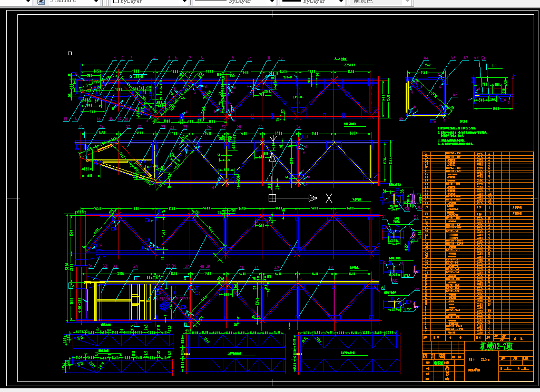This screenshot has height=392, width=540.
Task: Select part balloon number 47
Action: [466, 58]
